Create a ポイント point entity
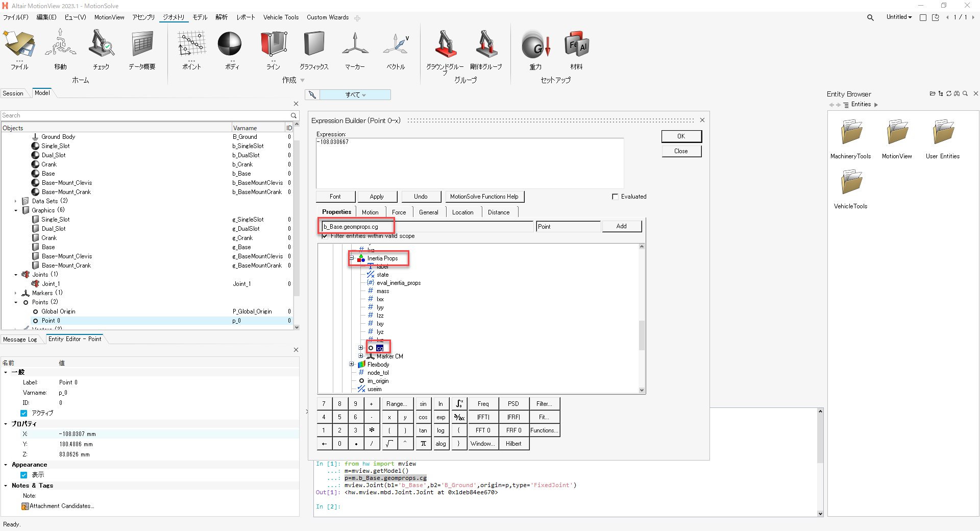 tap(191, 49)
